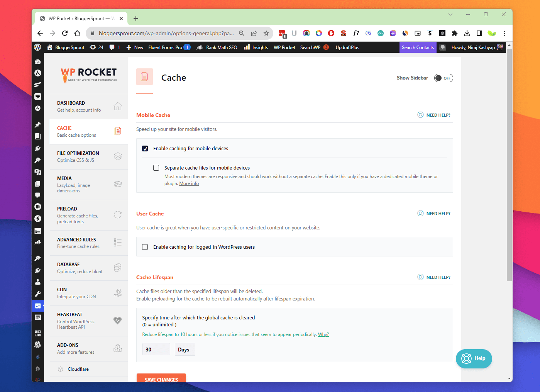This screenshot has height=392, width=540.
Task: Click the cache lifespan value field
Action: tap(156, 350)
